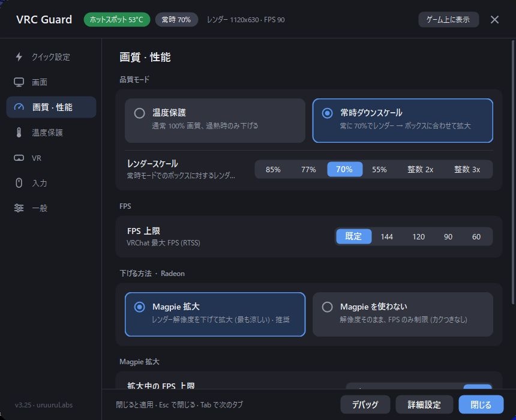Open the 温度保護 sidebar tab
The height and width of the screenshot is (420, 516).
coord(52,133)
